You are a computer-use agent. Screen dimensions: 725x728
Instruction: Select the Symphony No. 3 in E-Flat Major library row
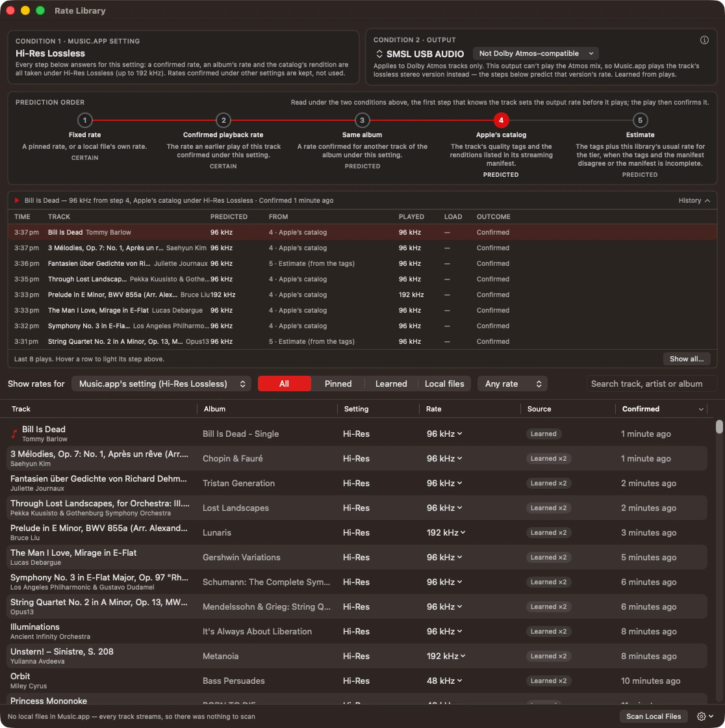pos(357,582)
